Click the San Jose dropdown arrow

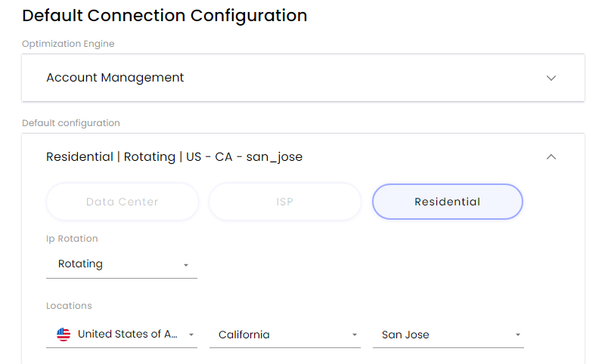click(518, 335)
